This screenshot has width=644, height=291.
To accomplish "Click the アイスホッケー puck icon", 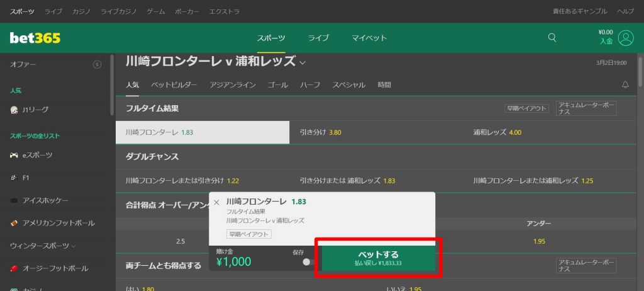I will (14, 200).
